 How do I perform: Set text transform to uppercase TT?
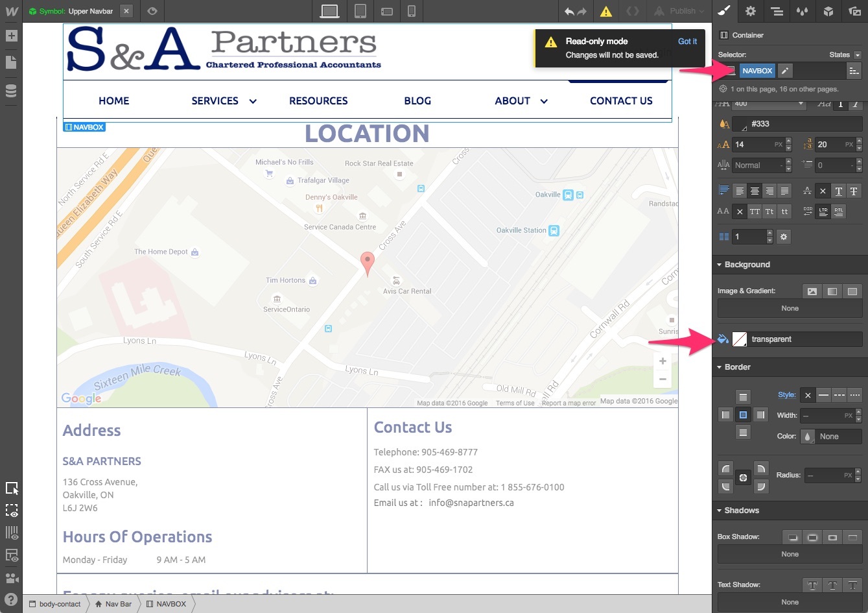pyautogui.click(x=755, y=211)
